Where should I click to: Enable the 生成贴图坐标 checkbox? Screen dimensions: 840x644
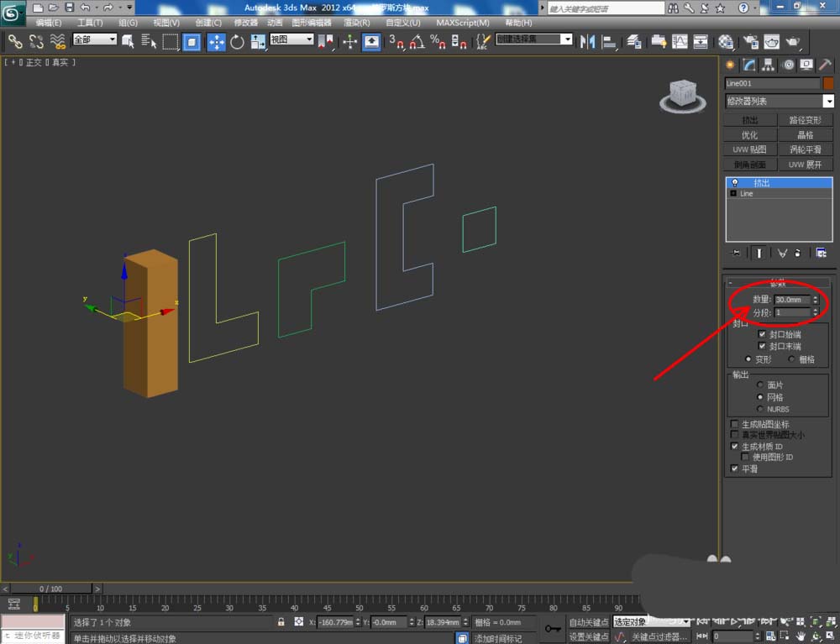735,424
